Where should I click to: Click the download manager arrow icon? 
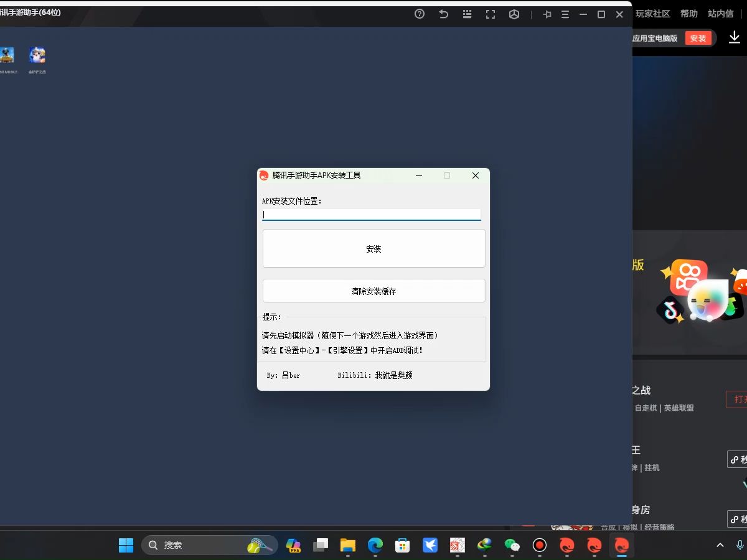pos(734,37)
